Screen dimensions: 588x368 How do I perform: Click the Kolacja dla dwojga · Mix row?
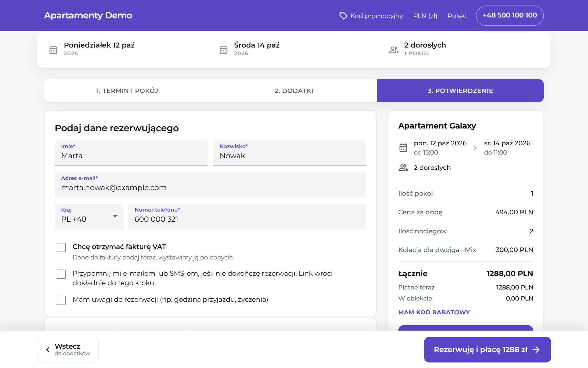point(466,250)
